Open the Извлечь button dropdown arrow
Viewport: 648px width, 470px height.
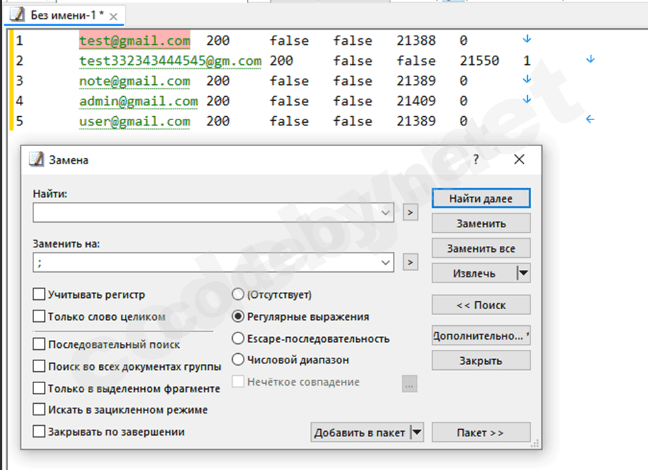[523, 272]
